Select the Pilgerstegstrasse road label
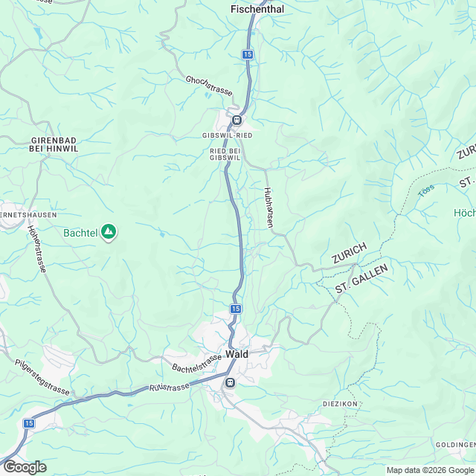Screen dimensions: 476x476 (x=42, y=377)
